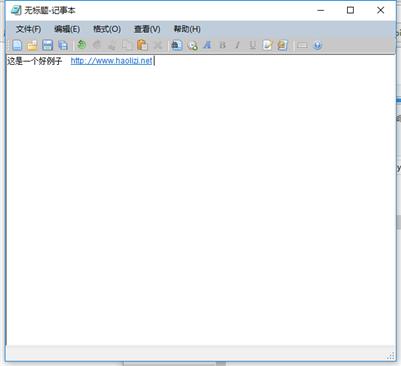The image size is (401, 366).
Task: Toggle Bold formatting button
Action: coord(223,45)
